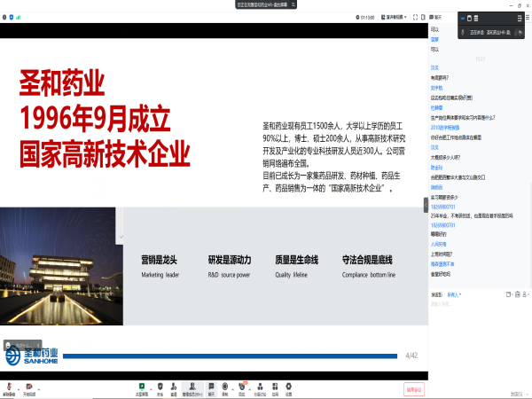
Task: Collapse chat panel via side handle
Action: point(426,205)
